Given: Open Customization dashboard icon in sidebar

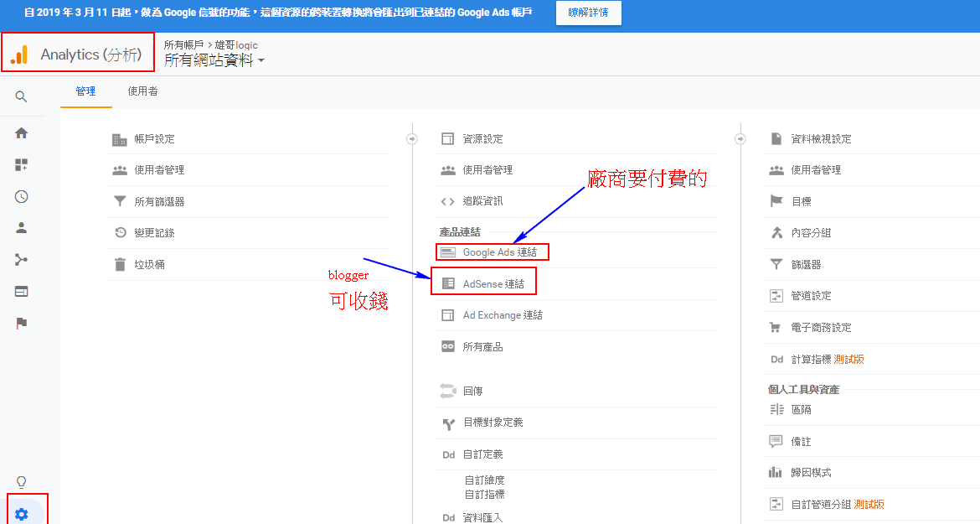Looking at the screenshot, I should point(21,164).
